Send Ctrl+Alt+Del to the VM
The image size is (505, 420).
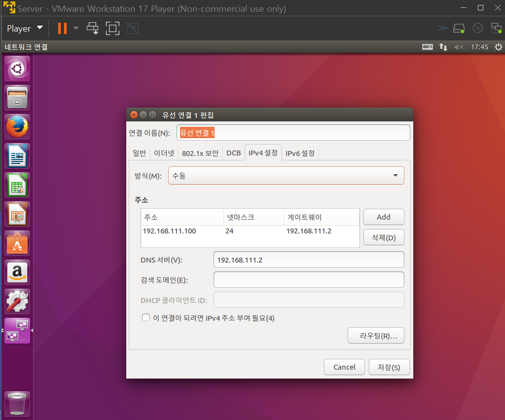click(x=93, y=28)
